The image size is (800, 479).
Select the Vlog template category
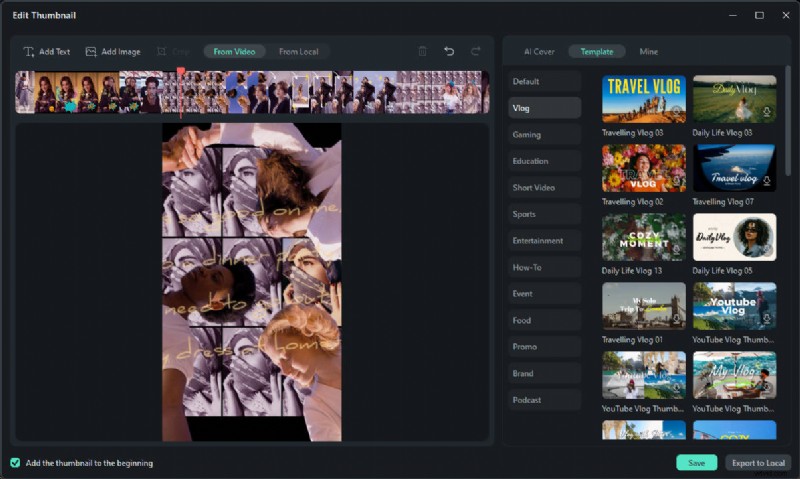click(544, 108)
